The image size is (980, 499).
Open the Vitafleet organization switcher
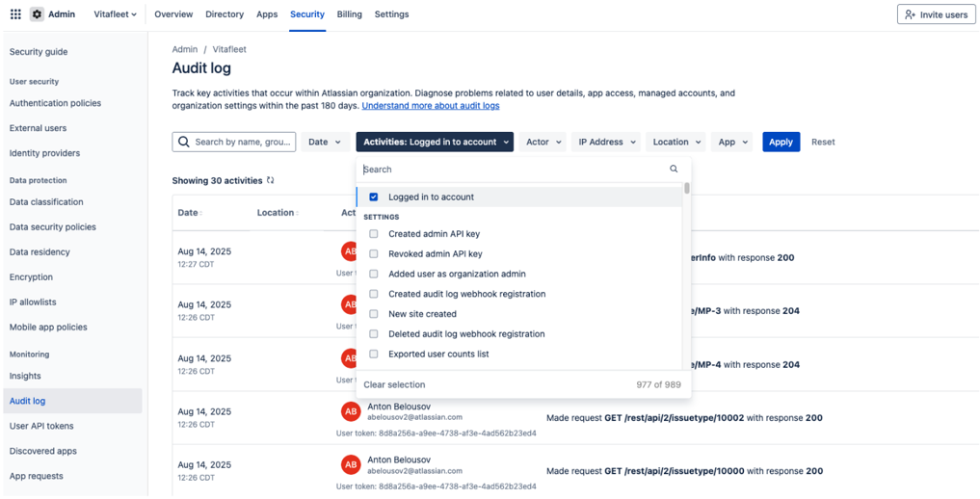pyautogui.click(x=115, y=14)
